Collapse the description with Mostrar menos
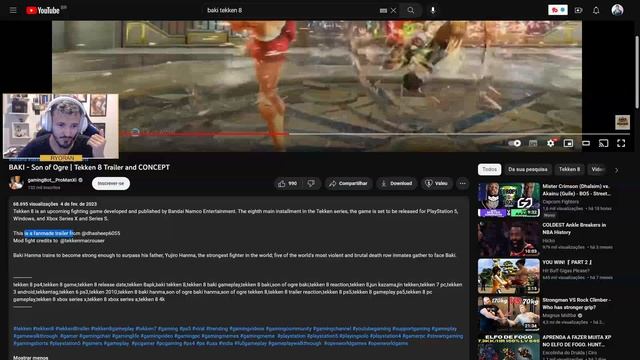This screenshot has width=640, height=360. tap(31, 358)
